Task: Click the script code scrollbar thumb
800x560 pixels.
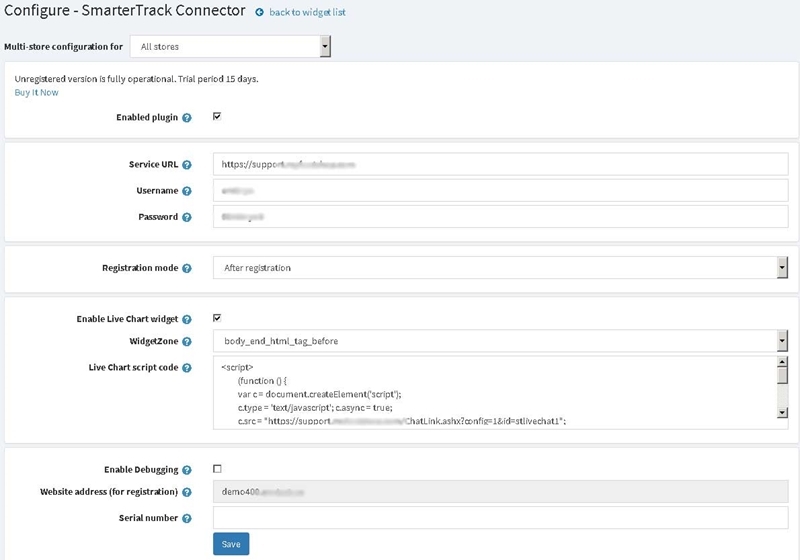Action: point(782,376)
